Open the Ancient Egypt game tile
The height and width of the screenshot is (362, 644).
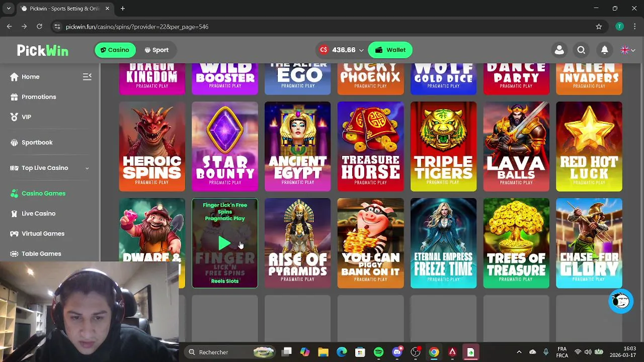point(298,146)
